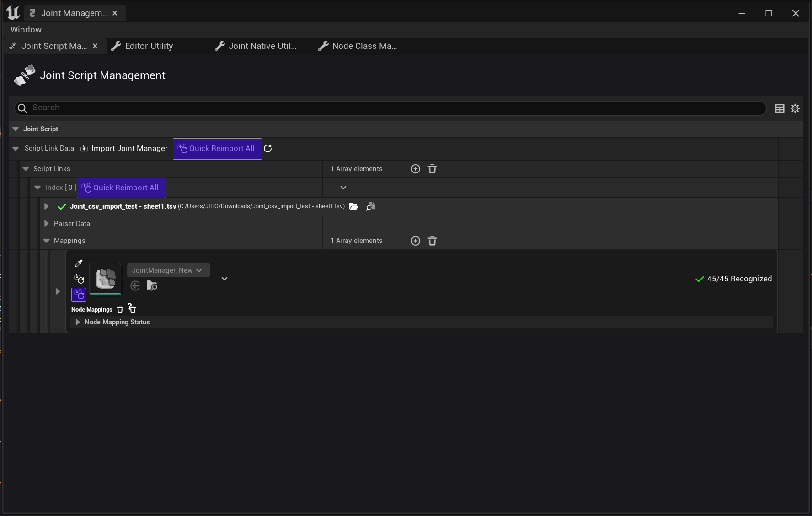Toggle the property matrix grid view icon
812x516 pixels.
[780, 108]
